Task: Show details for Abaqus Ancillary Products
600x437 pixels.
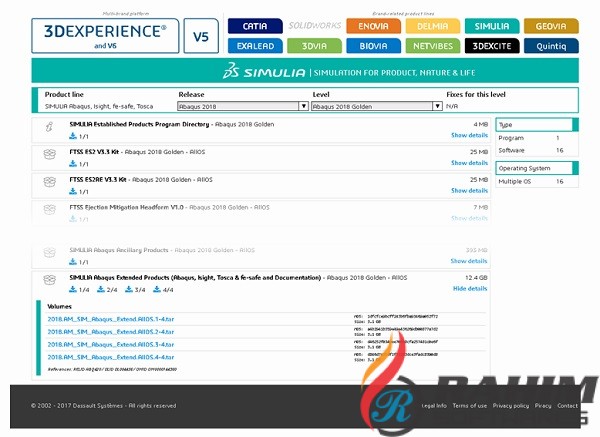Action: click(x=469, y=261)
